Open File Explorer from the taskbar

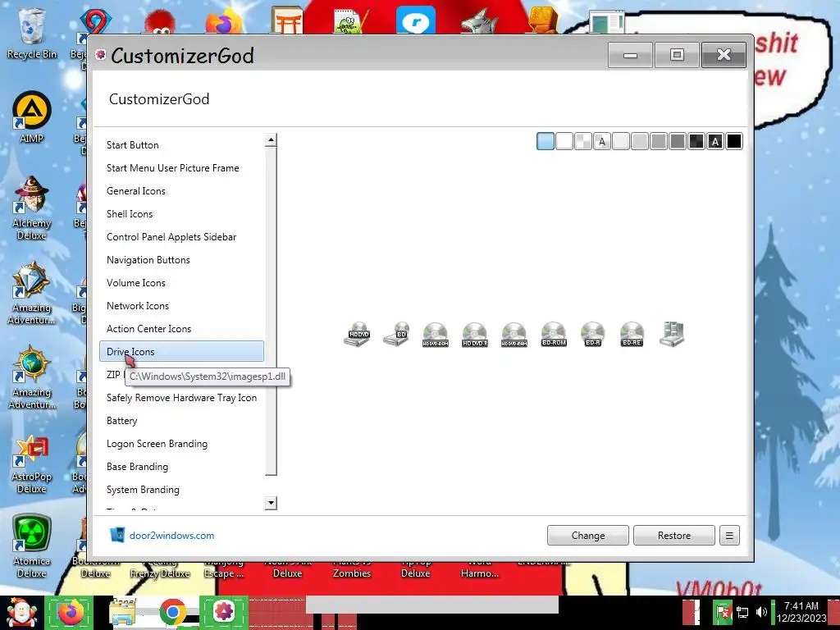123,613
